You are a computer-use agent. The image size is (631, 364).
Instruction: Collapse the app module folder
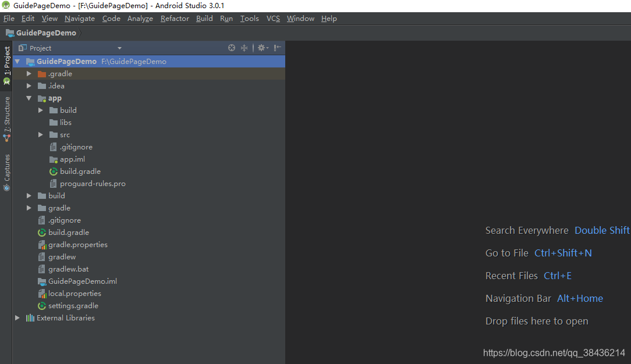coord(29,98)
